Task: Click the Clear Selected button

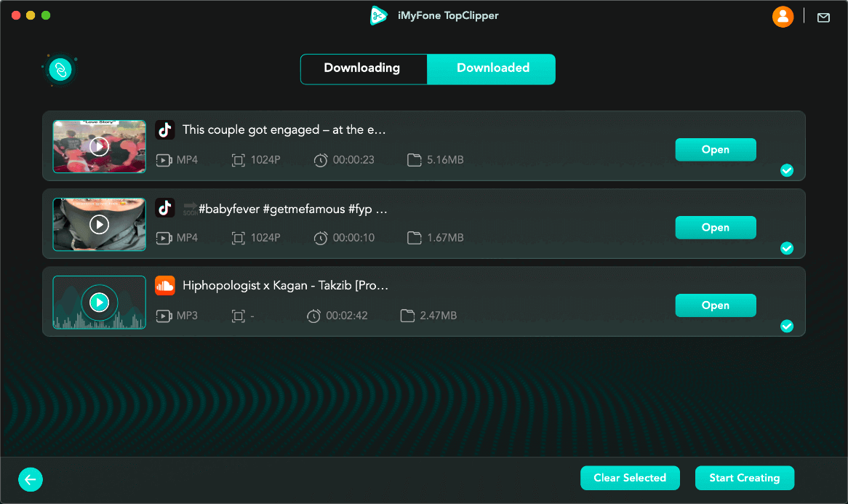Action: [630, 478]
